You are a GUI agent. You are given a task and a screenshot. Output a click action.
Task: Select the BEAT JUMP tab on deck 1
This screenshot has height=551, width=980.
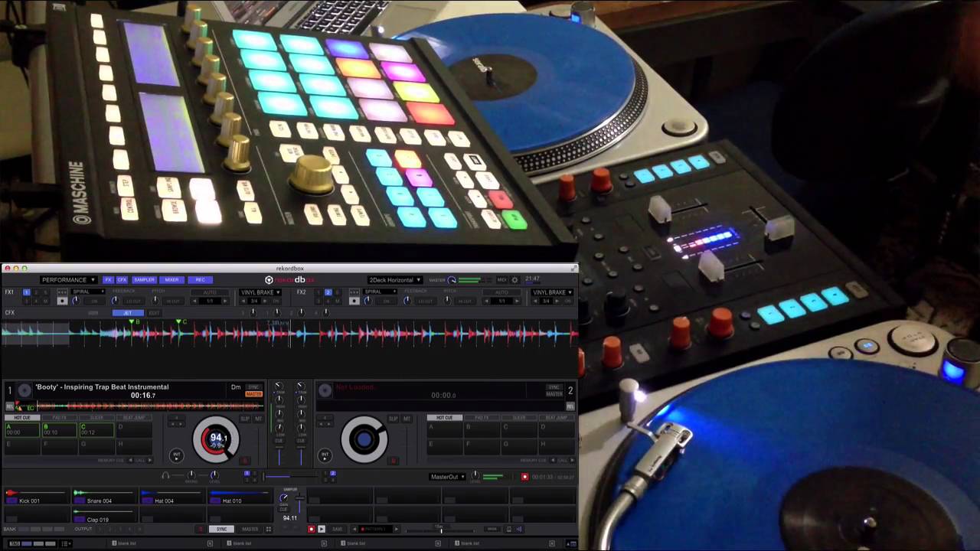[134, 418]
